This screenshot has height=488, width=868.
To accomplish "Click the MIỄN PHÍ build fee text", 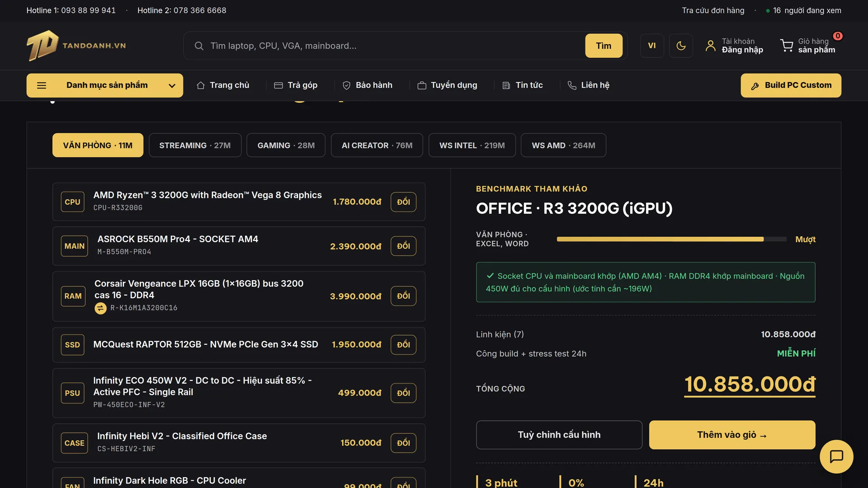I will 796,354.
